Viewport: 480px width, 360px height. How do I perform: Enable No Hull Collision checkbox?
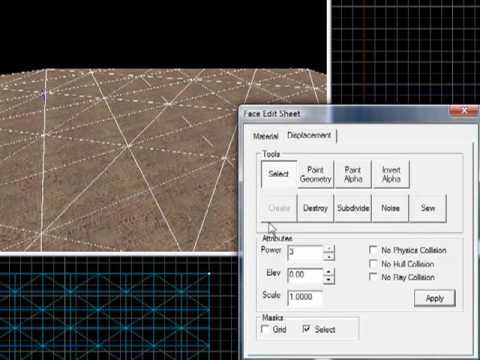pos(373,264)
